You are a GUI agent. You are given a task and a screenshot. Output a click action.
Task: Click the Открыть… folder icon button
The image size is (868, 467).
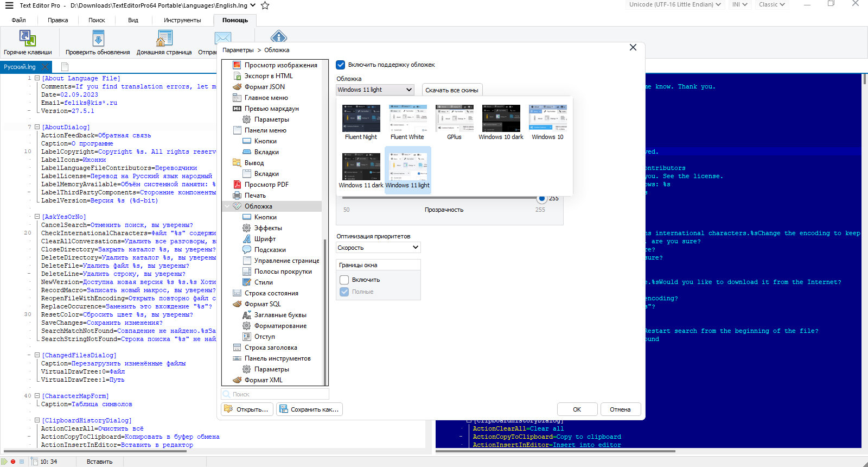pos(247,409)
